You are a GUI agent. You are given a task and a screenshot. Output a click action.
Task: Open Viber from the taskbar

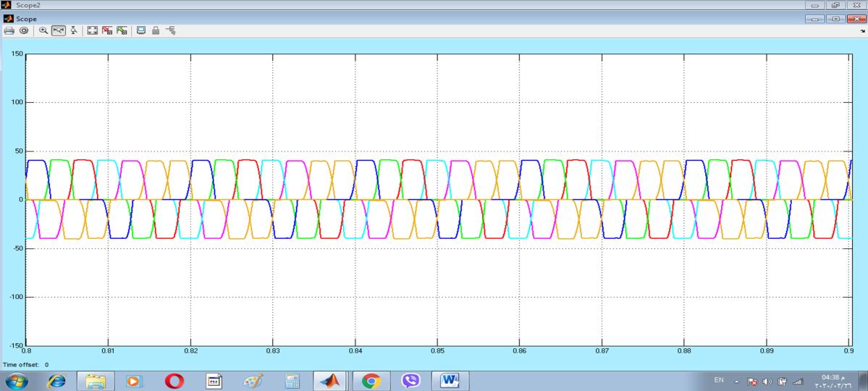pos(410,381)
